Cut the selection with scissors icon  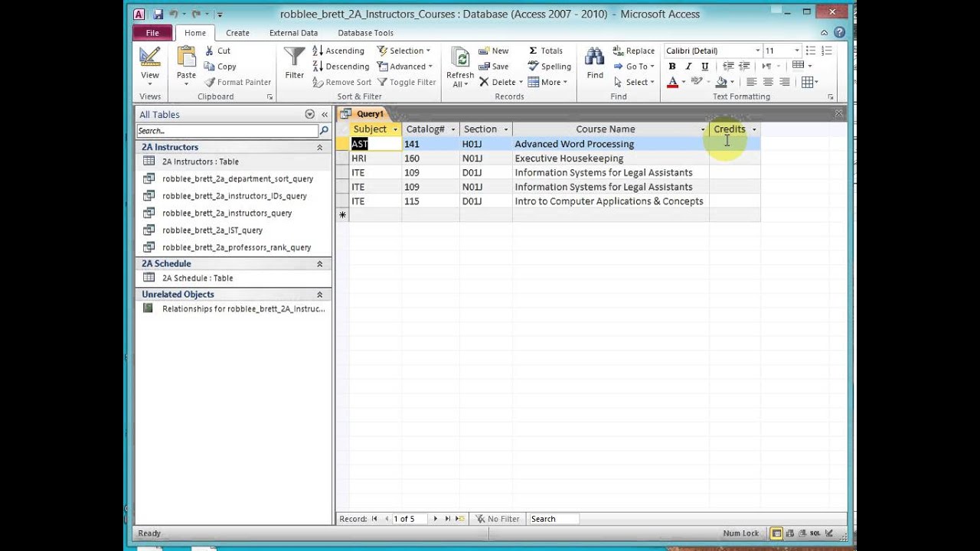[x=217, y=51]
